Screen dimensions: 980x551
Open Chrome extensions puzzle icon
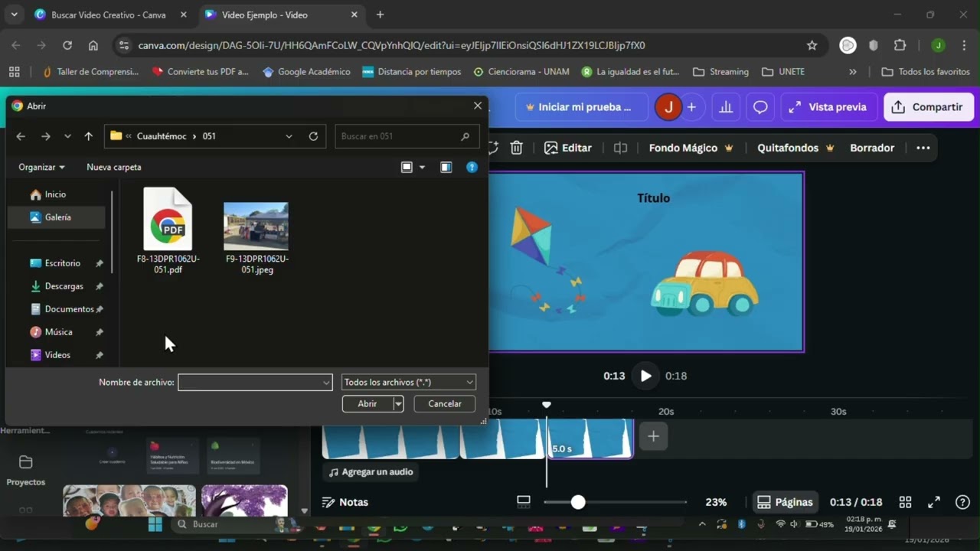pyautogui.click(x=900, y=45)
